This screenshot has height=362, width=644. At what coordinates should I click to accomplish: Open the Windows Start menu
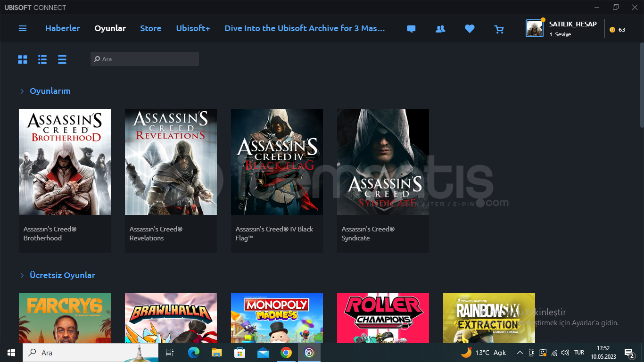[x=11, y=353]
